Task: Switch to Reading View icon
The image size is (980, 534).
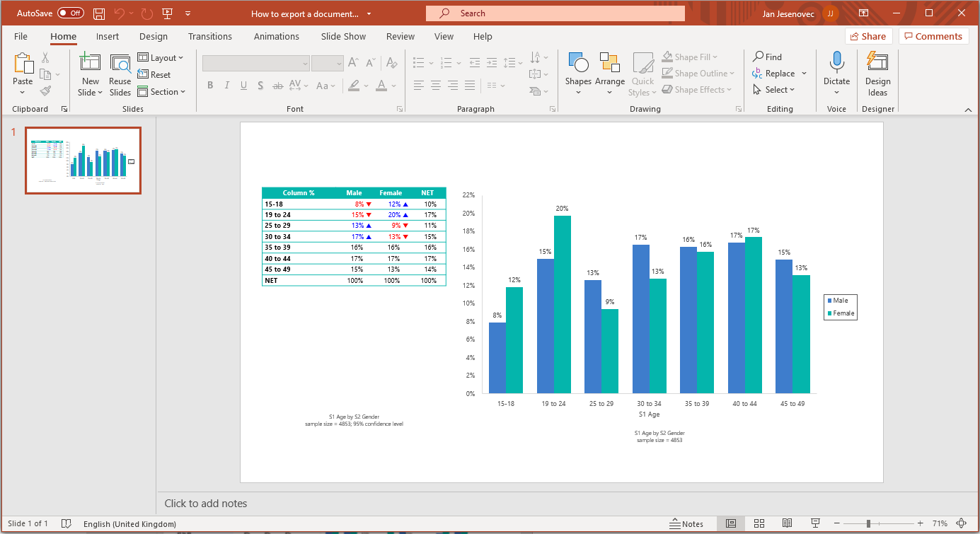Action: tap(787, 524)
